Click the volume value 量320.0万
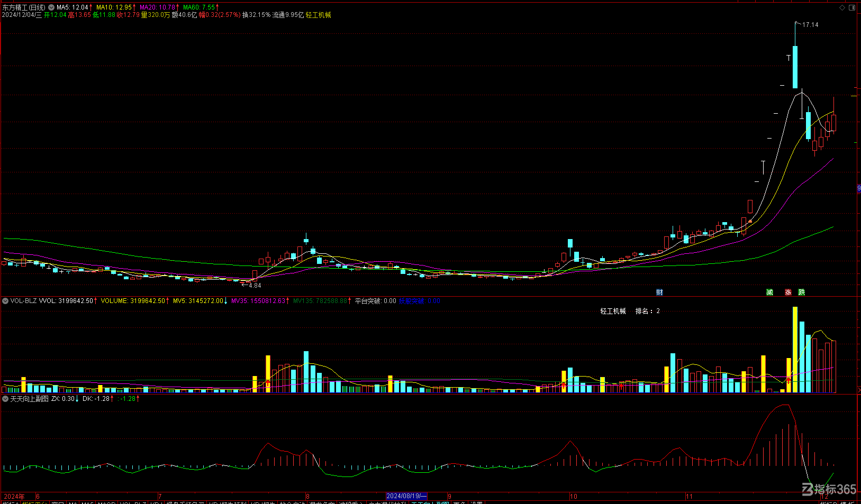Viewport: 861px width, 504px height. click(x=156, y=15)
